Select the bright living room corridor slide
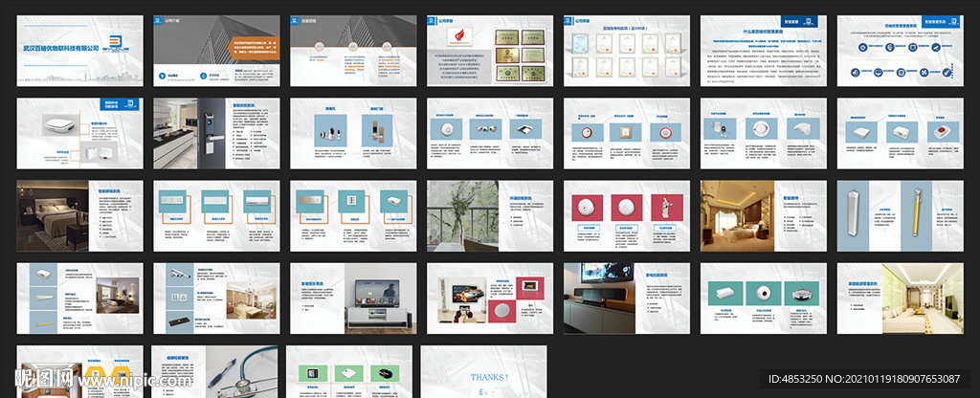 (x=900, y=298)
